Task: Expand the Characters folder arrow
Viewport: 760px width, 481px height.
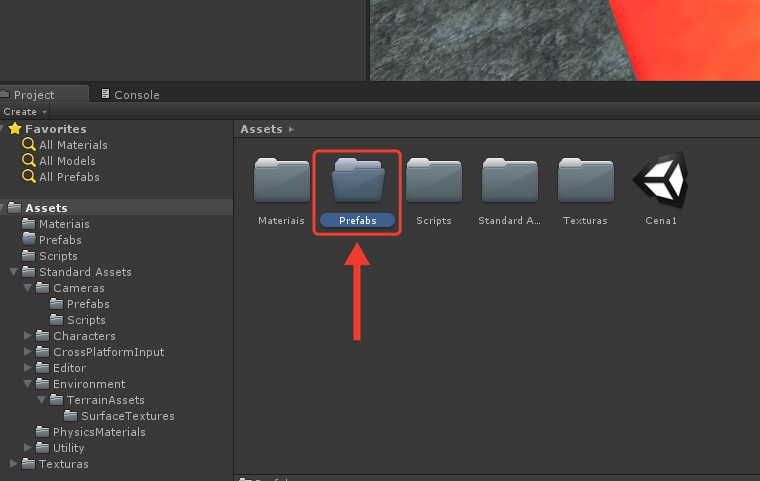Action: [28, 336]
